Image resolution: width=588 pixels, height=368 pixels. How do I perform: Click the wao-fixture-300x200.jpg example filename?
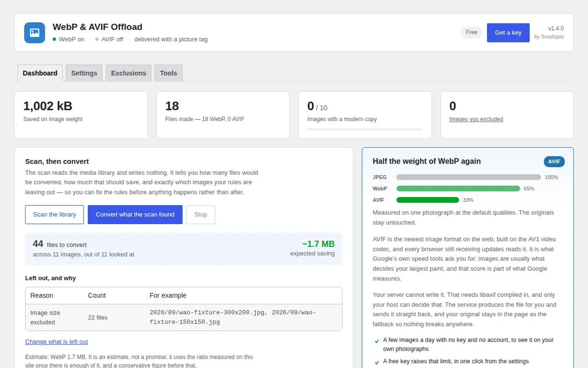tap(207, 312)
